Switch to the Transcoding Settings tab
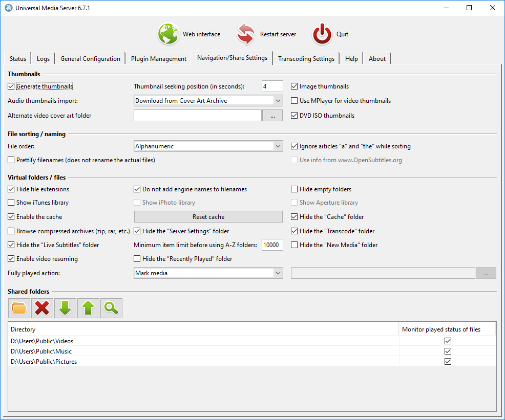Image resolution: width=505 pixels, height=420 pixels. (306, 58)
